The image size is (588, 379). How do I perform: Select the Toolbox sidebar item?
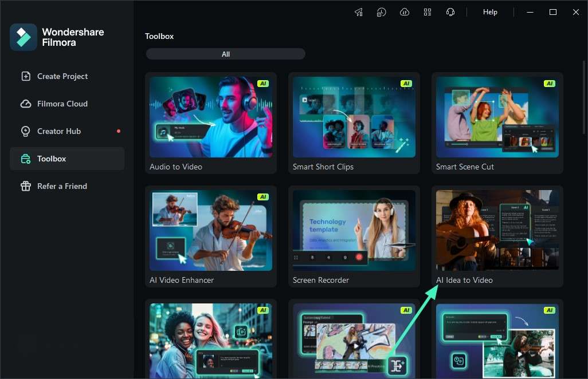[x=67, y=159]
